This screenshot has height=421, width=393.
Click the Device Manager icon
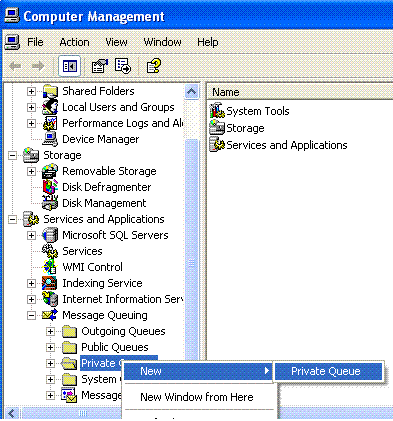(50, 139)
